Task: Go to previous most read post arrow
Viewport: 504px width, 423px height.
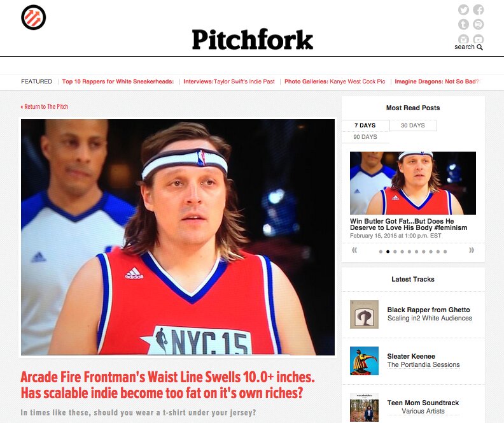Action: pos(354,250)
